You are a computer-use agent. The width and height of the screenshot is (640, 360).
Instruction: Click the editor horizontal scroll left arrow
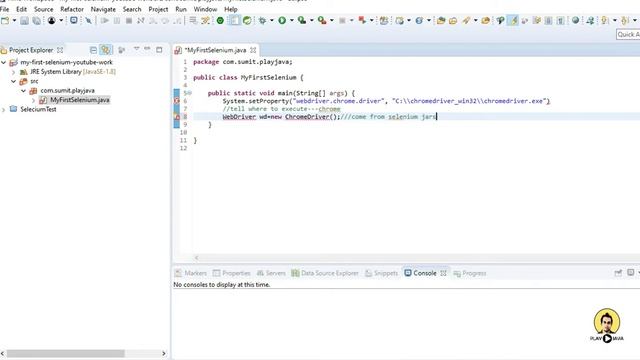point(197,258)
